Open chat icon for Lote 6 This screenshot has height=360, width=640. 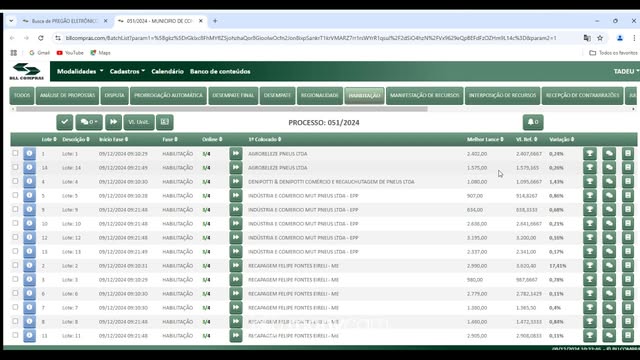[x=609, y=293]
